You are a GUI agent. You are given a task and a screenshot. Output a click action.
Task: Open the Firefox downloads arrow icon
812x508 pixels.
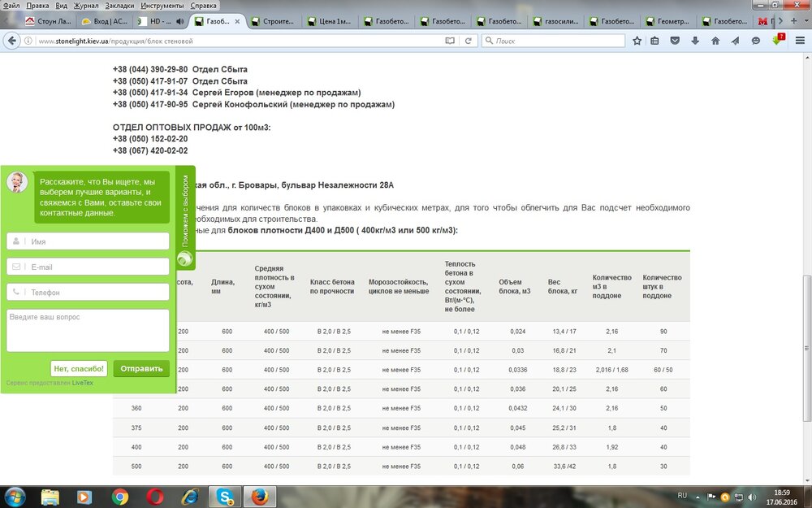(695, 40)
